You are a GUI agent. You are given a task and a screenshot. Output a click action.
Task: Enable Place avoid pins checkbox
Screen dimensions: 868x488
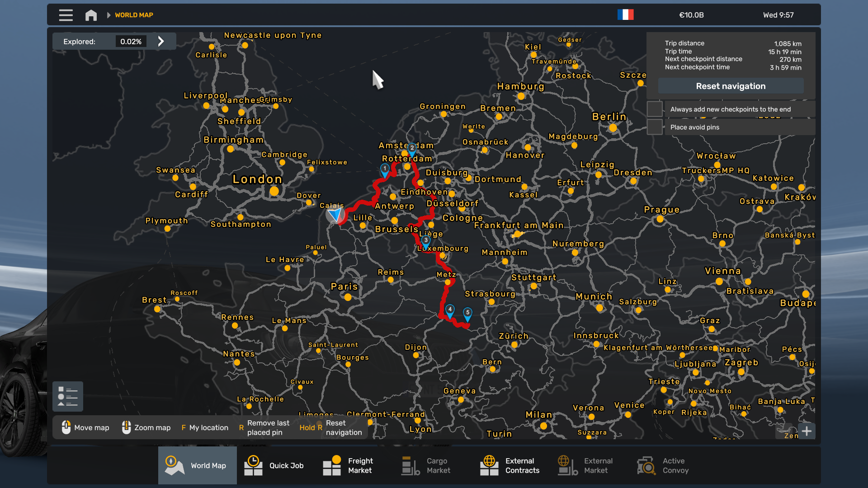[655, 127]
